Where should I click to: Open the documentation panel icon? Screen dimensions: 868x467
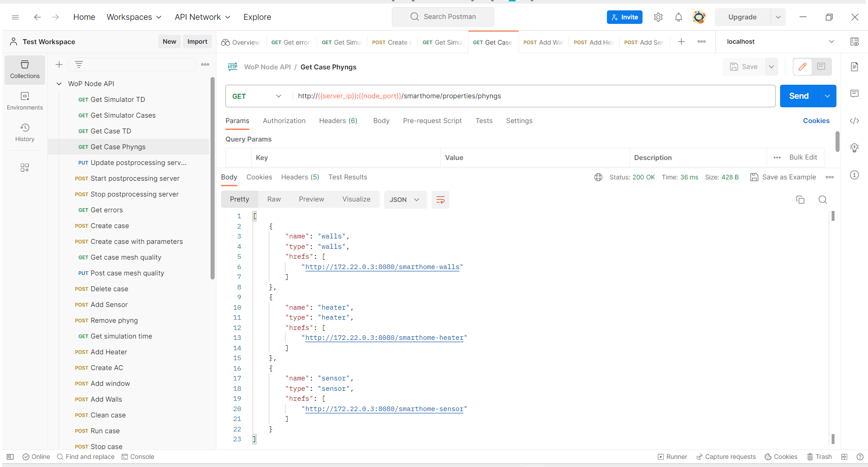(854, 67)
